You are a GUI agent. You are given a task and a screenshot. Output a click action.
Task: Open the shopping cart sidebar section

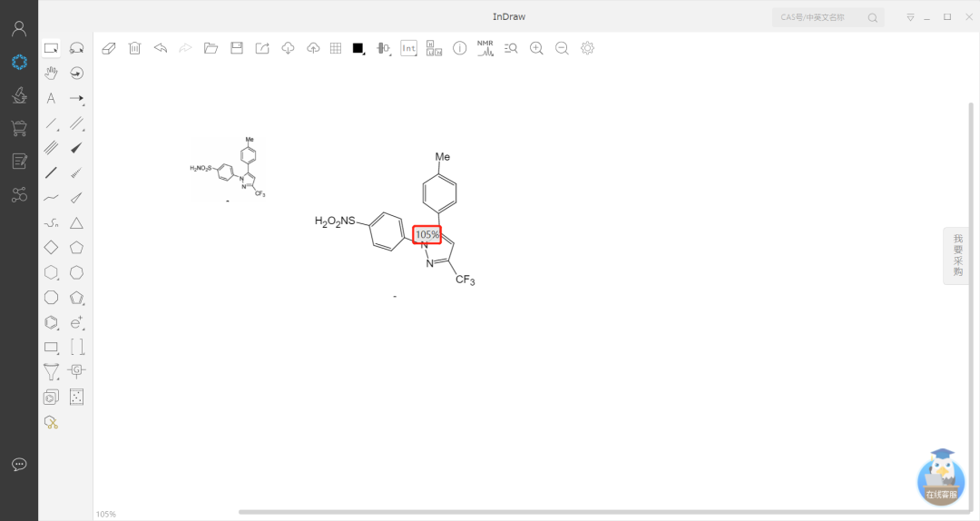[19, 128]
